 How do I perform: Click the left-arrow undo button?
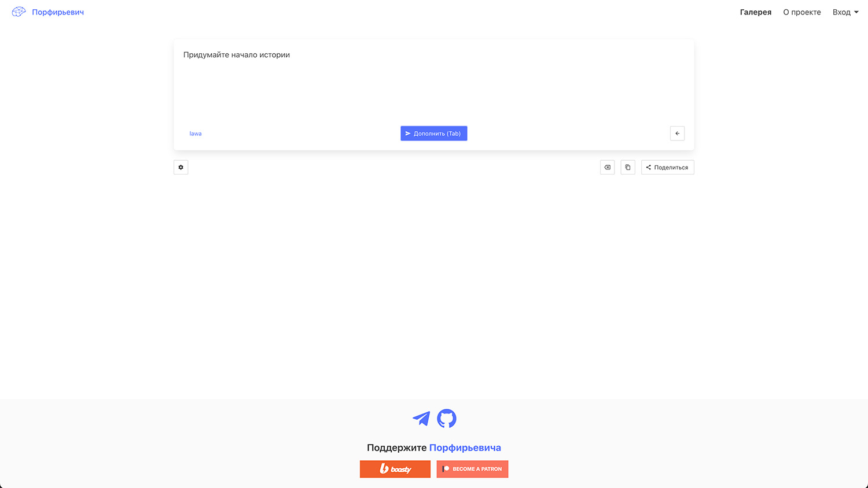click(677, 134)
